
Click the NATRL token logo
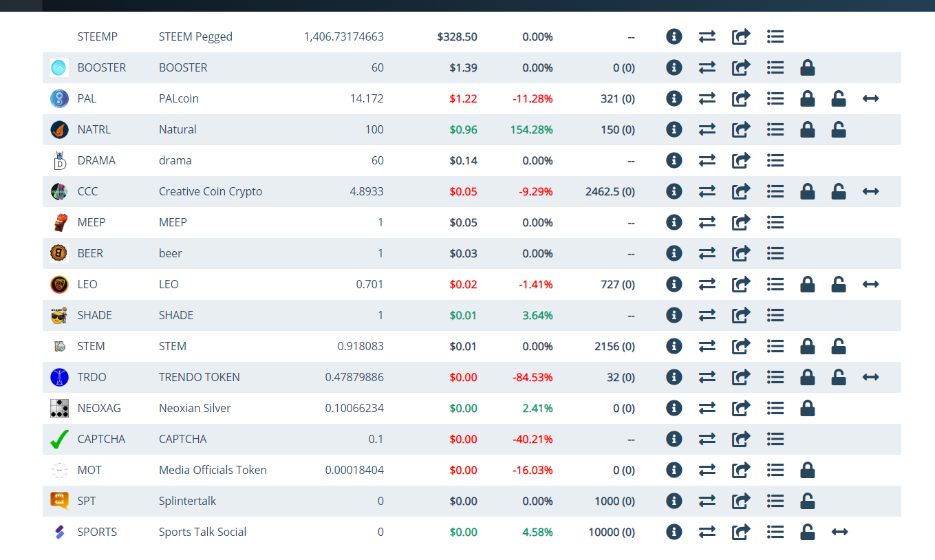point(59,129)
